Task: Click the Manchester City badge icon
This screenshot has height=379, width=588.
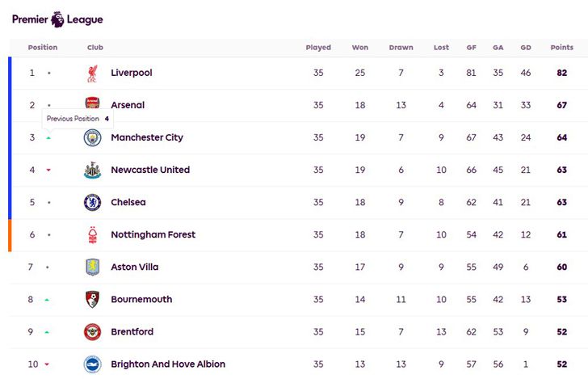Action: point(92,137)
